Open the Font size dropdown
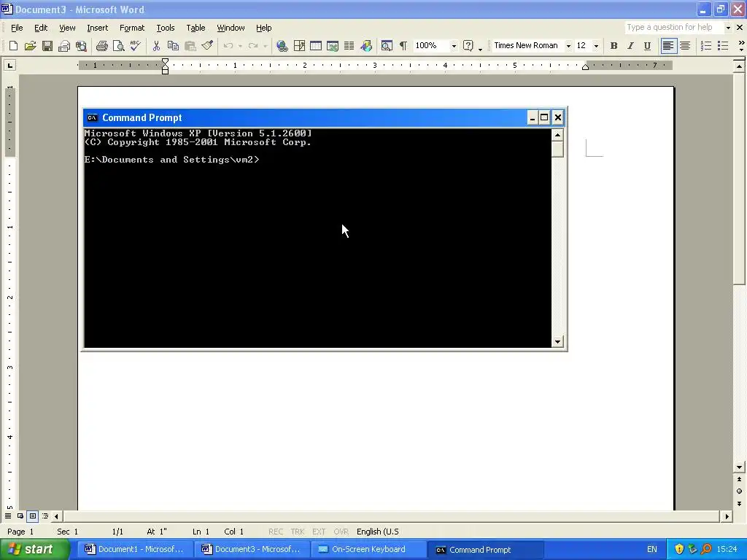 pos(596,46)
